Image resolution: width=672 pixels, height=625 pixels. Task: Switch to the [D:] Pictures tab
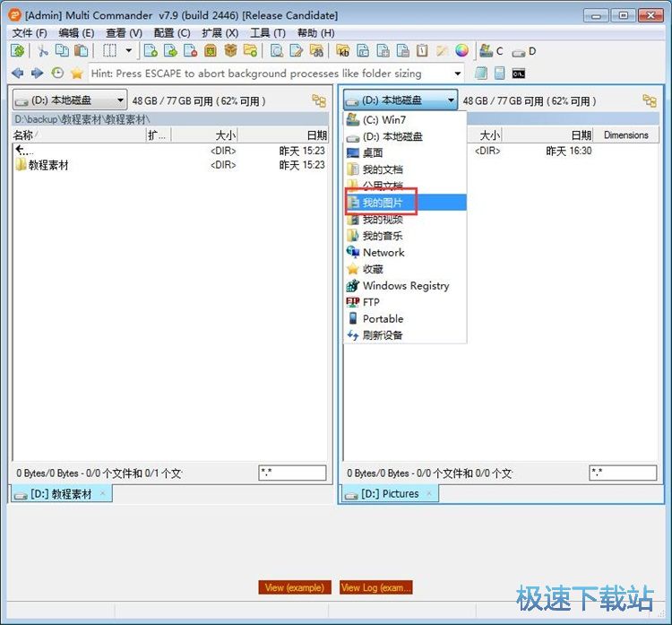tap(389, 494)
